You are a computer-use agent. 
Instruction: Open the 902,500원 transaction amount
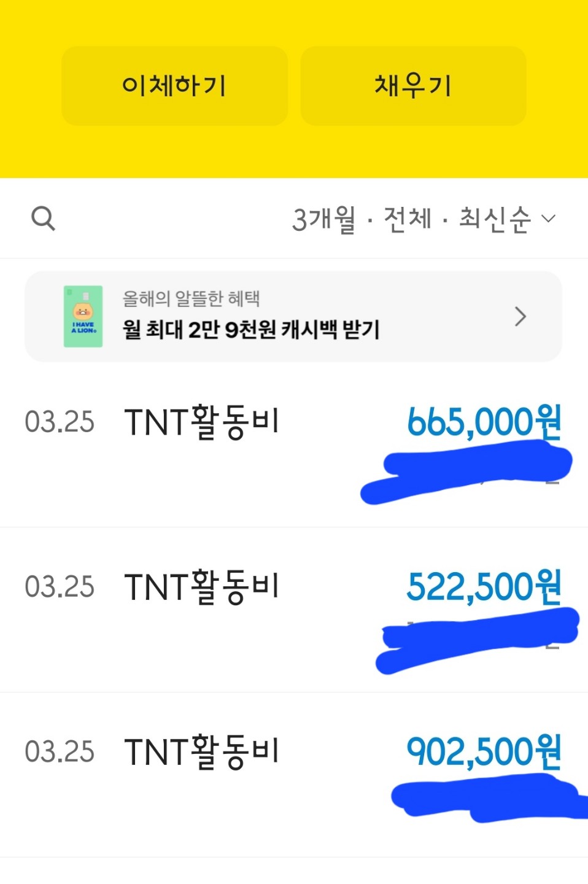(x=484, y=752)
